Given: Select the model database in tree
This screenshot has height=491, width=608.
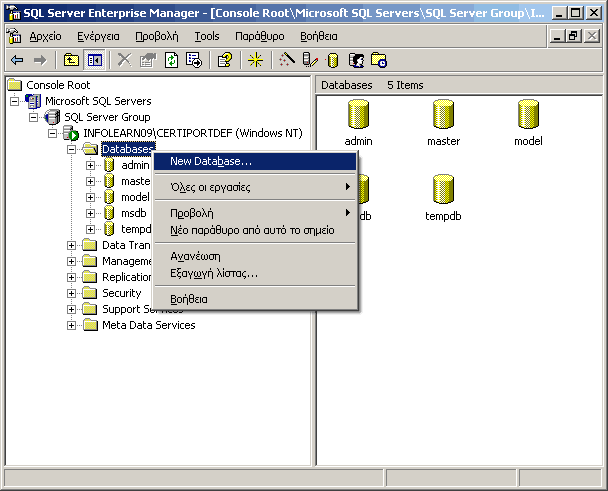Looking at the screenshot, I should pyautogui.click(x=135, y=197).
